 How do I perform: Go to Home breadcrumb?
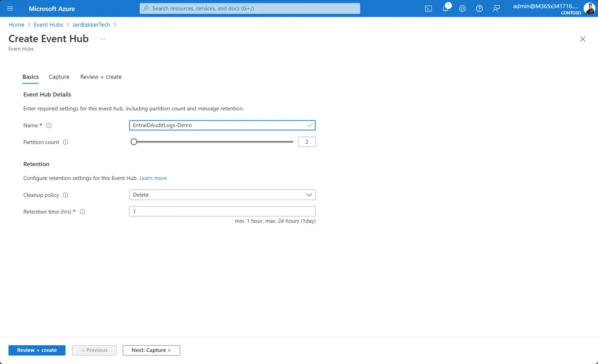point(16,25)
